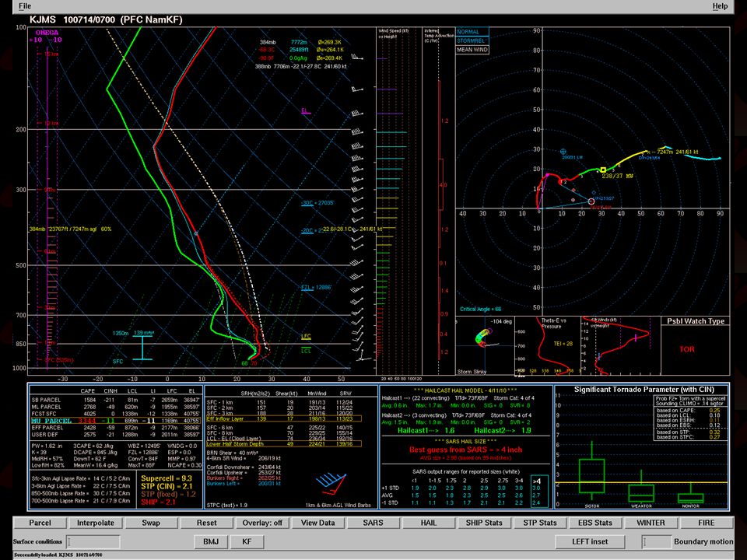Click the Bunkers Left storm motion row

click(x=244, y=483)
